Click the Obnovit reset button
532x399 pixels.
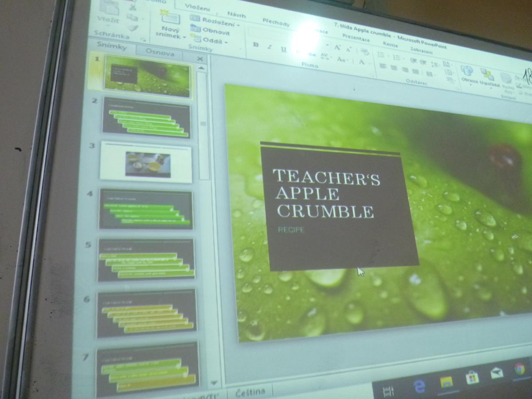(212, 31)
